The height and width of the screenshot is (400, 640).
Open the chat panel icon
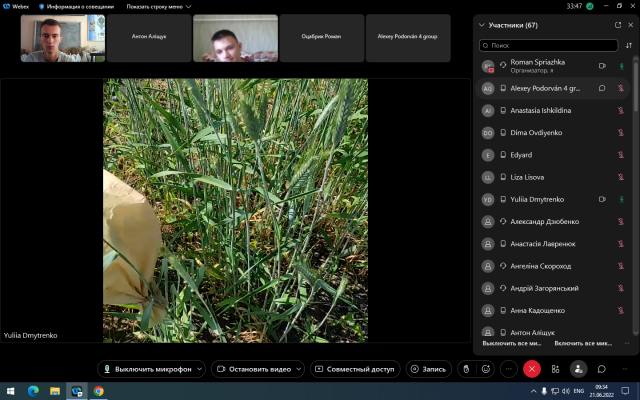click(x=602, y=368)
